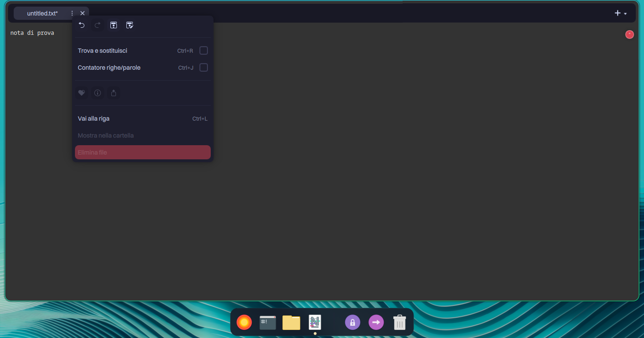Click the heart favorite icon
The image size is (644, 338).
tap(82, 93)
